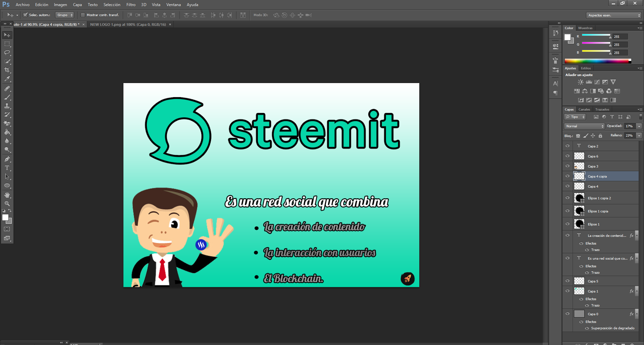The height and width of the screenshot is (345, 644).
Task: Click the Relleno value field
Action: (630, 136)
